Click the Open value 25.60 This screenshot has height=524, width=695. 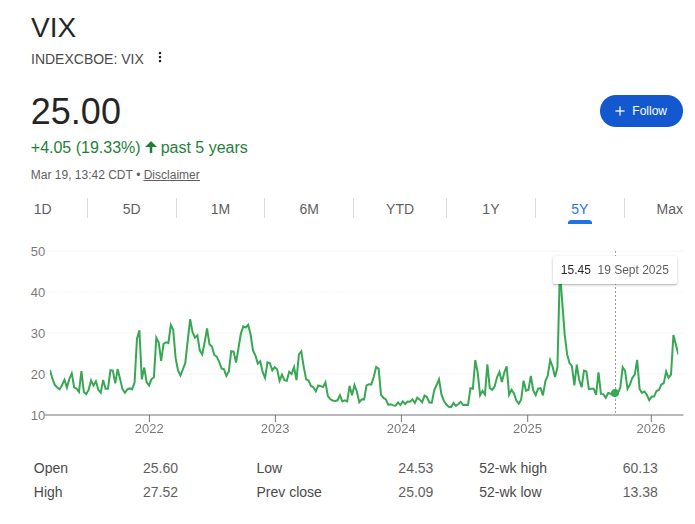(160, 468)
